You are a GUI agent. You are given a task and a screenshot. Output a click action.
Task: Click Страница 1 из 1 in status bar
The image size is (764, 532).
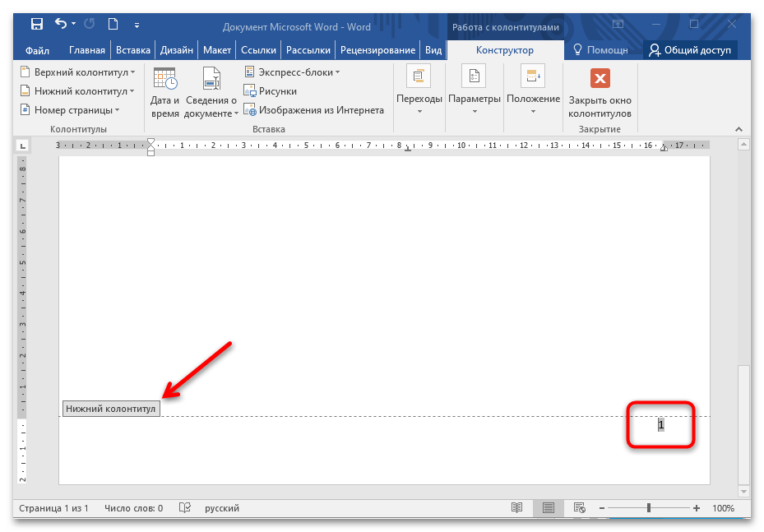point(53,508)
